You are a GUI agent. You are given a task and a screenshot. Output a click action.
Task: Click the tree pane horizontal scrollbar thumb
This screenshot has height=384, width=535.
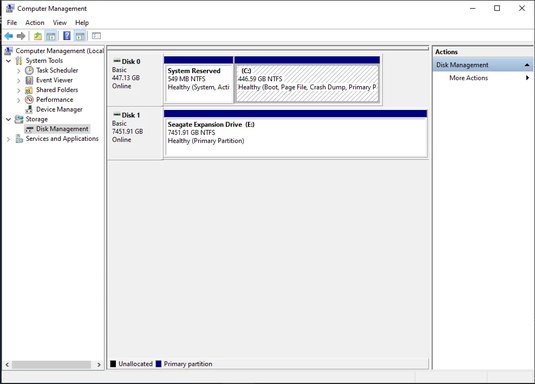pos(52,365)
